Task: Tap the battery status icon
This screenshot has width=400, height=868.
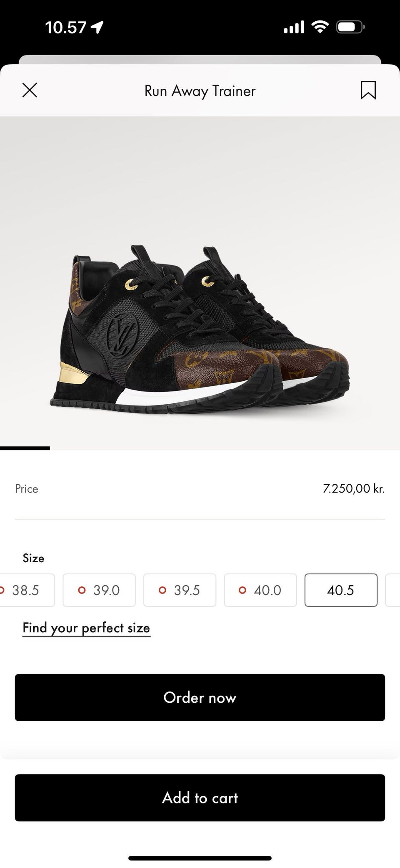Action: click(x=350, y=27)
